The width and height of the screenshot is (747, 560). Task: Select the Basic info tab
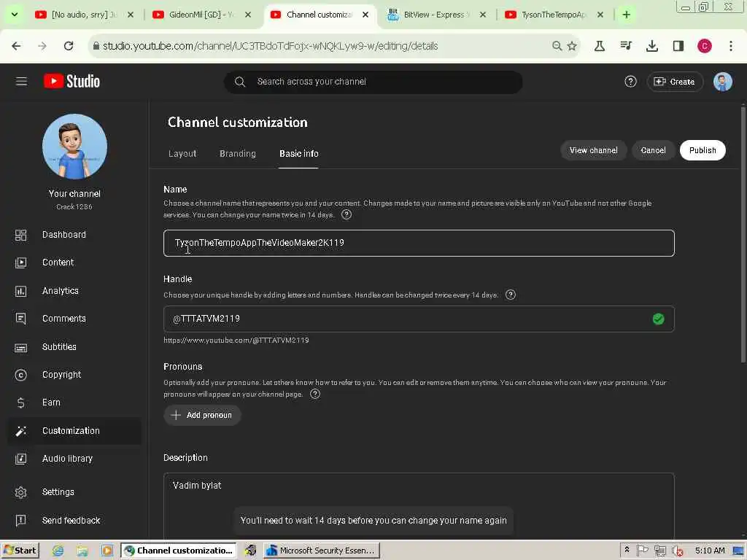298,154
